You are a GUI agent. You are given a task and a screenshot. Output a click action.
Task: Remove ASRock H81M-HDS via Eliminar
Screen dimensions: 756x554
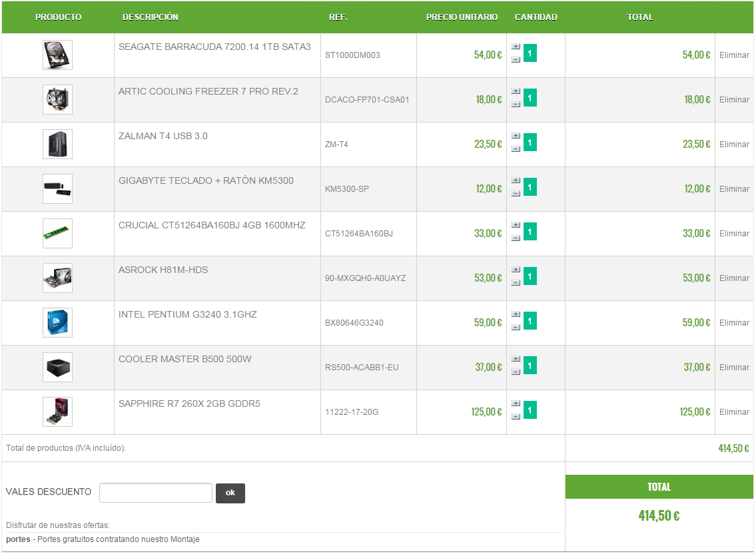734,278
